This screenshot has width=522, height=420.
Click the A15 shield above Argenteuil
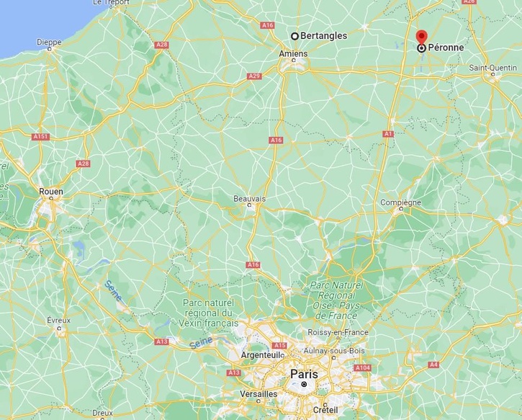tap(279, 345)
